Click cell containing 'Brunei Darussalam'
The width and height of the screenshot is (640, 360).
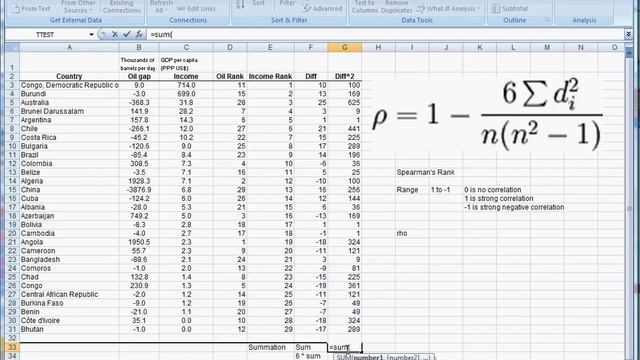pyautogui.click(x=69, y=111)
